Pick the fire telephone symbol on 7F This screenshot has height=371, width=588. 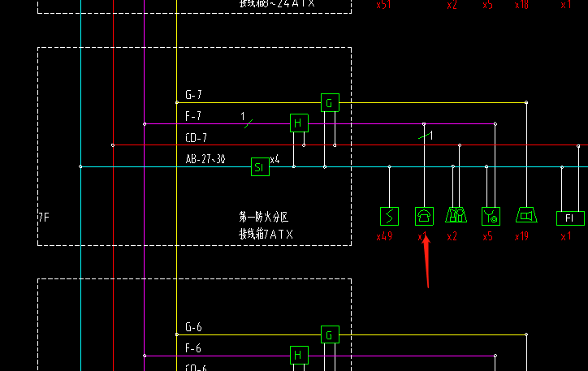(424, 216)
